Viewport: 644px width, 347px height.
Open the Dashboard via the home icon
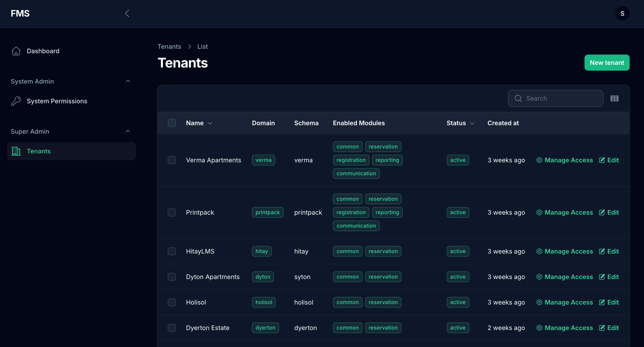coord(16,51)
